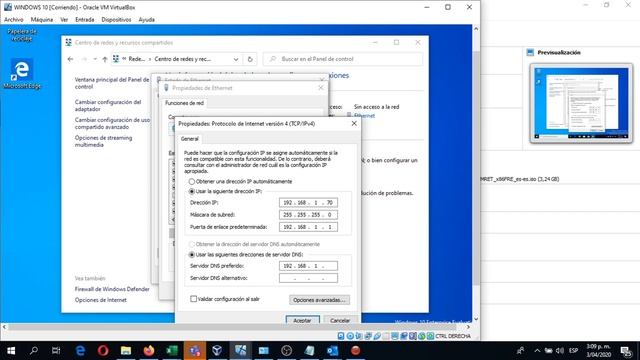Open OBS Studio from the taskbar
This screenshot has width=640, height=360.
point(287,351)
